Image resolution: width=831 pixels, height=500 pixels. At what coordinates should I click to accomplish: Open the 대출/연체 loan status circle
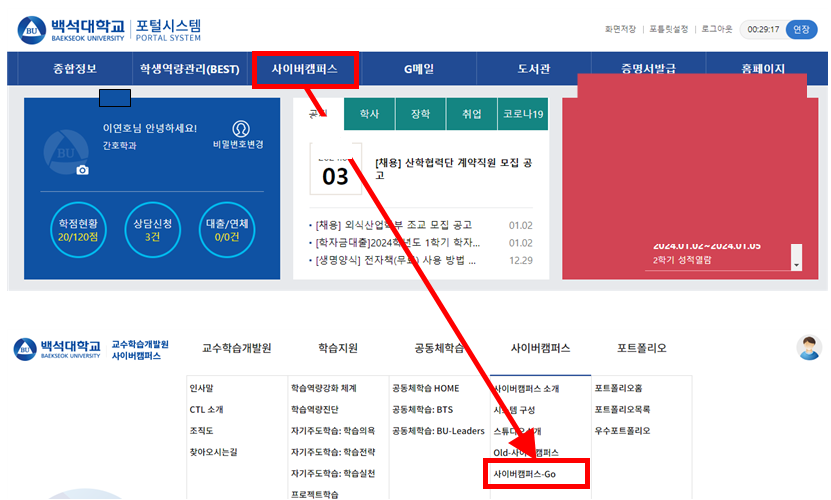point(228,230)
